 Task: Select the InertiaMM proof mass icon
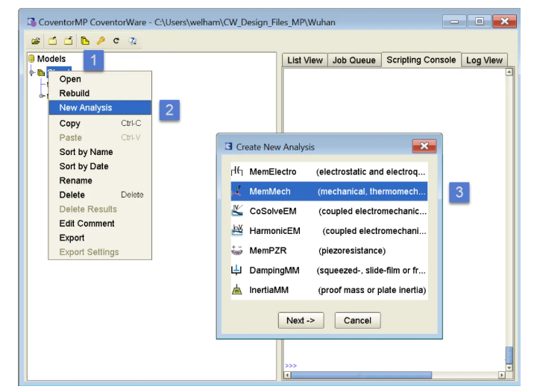point(237,290)
